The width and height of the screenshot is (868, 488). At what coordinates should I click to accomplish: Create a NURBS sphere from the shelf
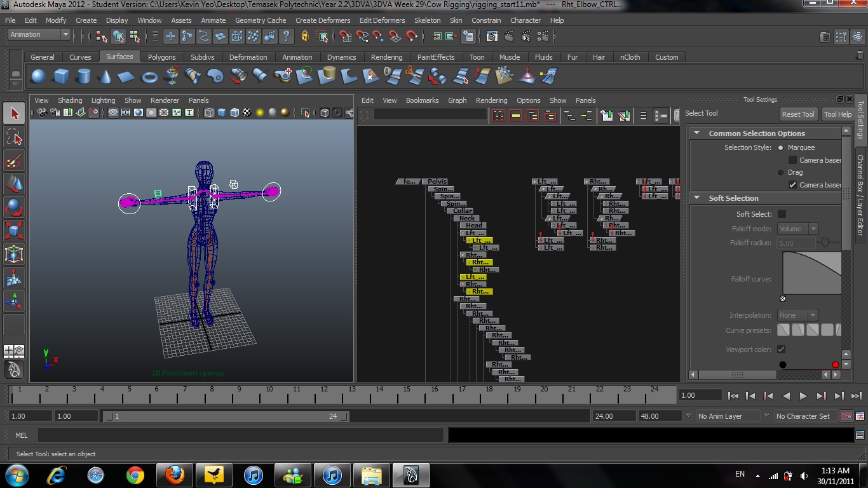coord(39,77)
